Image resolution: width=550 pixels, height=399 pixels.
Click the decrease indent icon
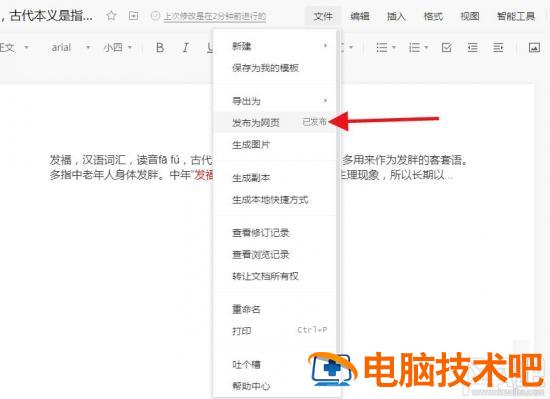coord(472,47)
